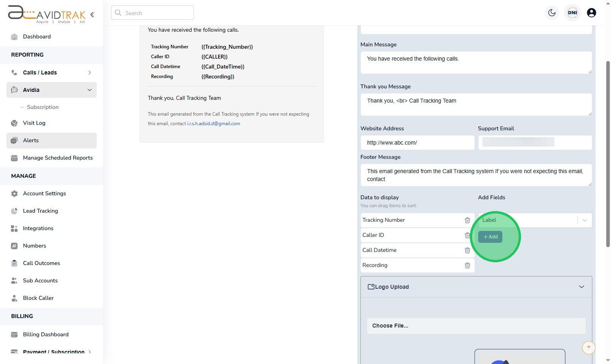Toggle dark mode moon icon
611x364 pixels.
coord(552,13)
